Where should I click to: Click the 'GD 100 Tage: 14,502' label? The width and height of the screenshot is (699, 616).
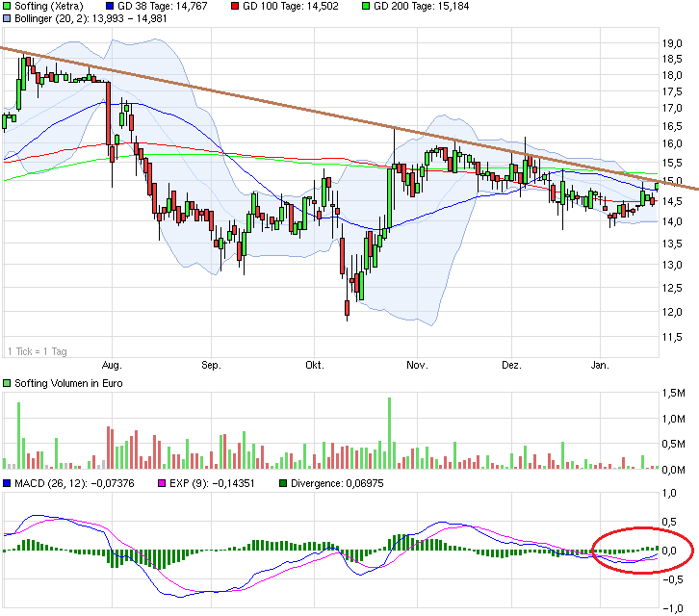[291, 6]
